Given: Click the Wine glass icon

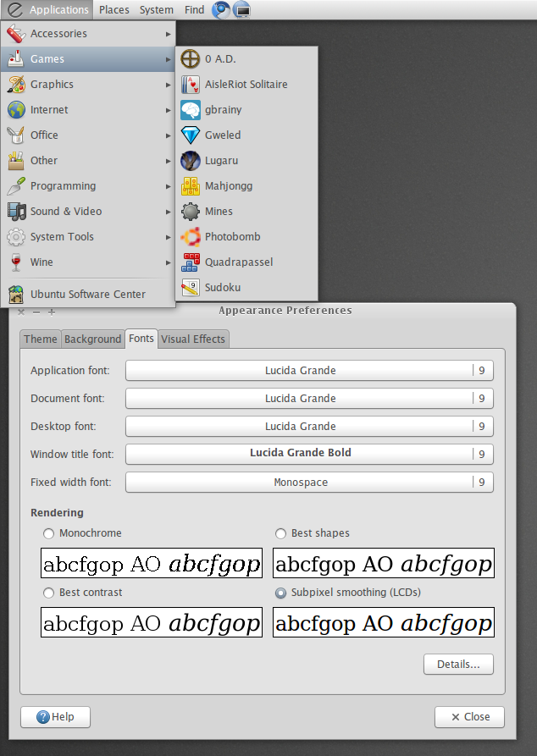Looking at the screenshot, I should point(16,262).
